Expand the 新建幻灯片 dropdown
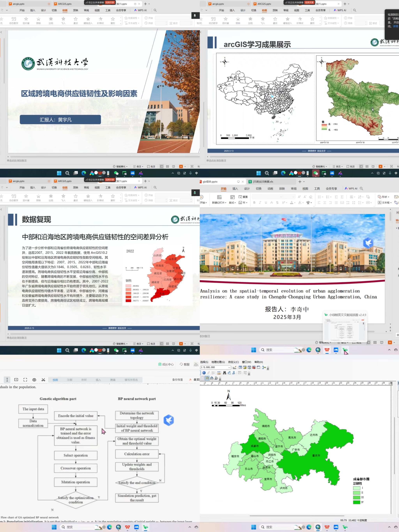 pyautogui.click(x=219, y=202)
